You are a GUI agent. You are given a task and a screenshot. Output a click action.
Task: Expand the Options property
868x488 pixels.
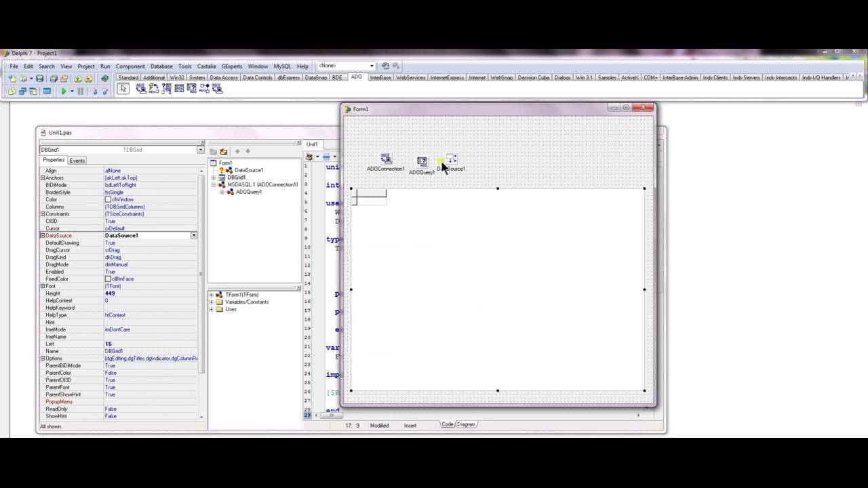tap(43, 359)
